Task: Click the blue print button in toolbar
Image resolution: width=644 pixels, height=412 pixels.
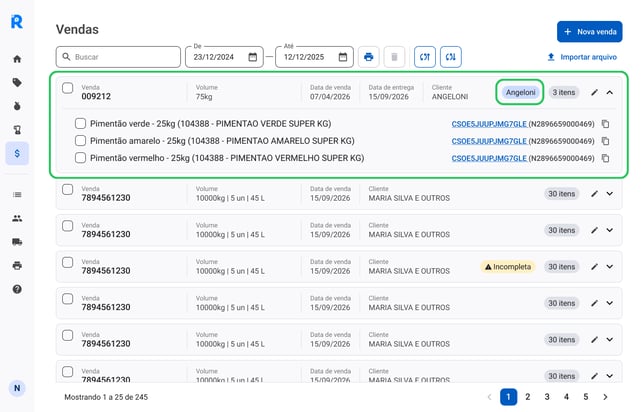Action: pos(368,57)
